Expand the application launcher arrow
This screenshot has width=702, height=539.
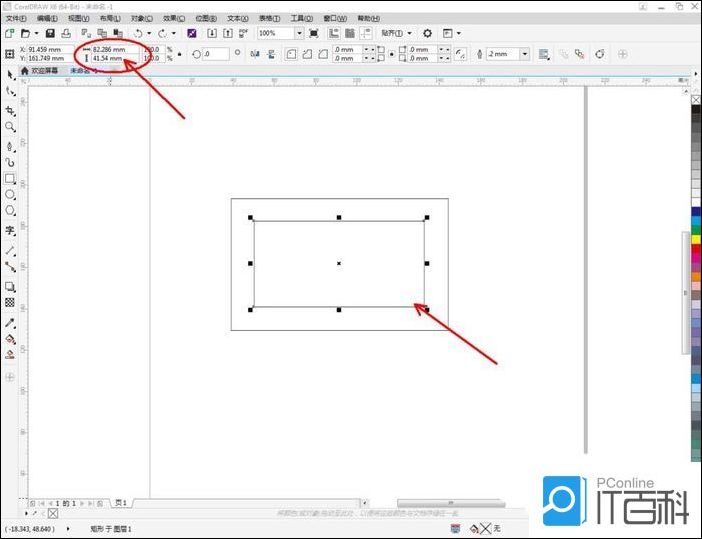[458, 33]
